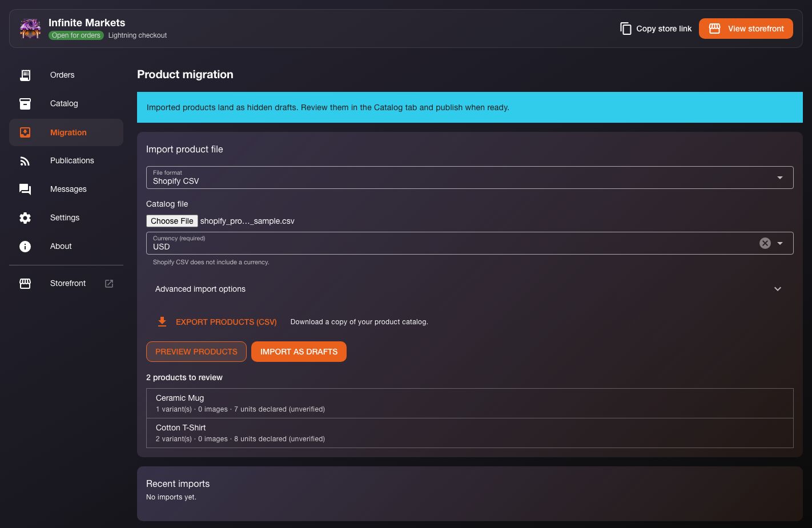
Task: Click the download icon before Export Products
Action: (162, 322)
